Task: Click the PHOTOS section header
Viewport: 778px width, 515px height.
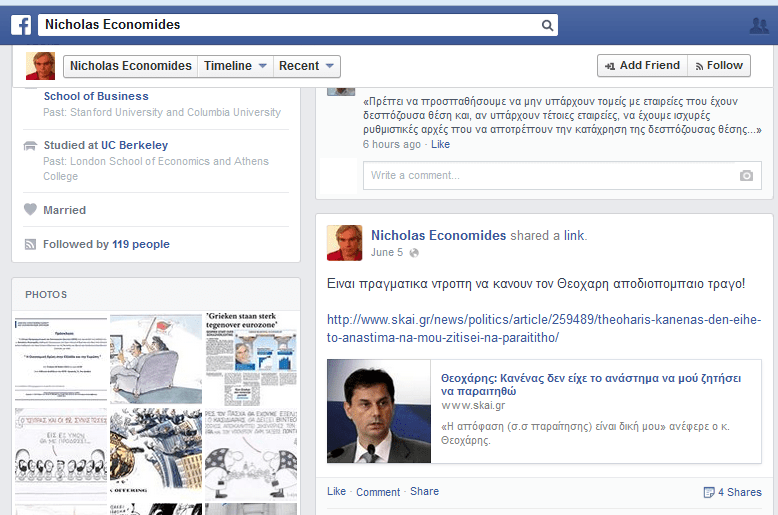Action: click(x=46, y=295)
